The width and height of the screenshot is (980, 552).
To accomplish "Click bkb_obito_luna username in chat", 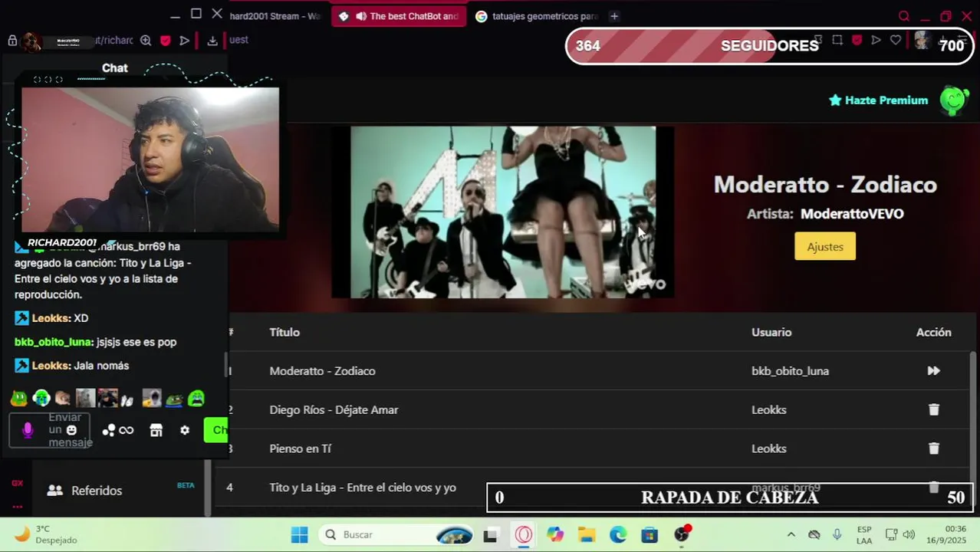I will [54, 342].
